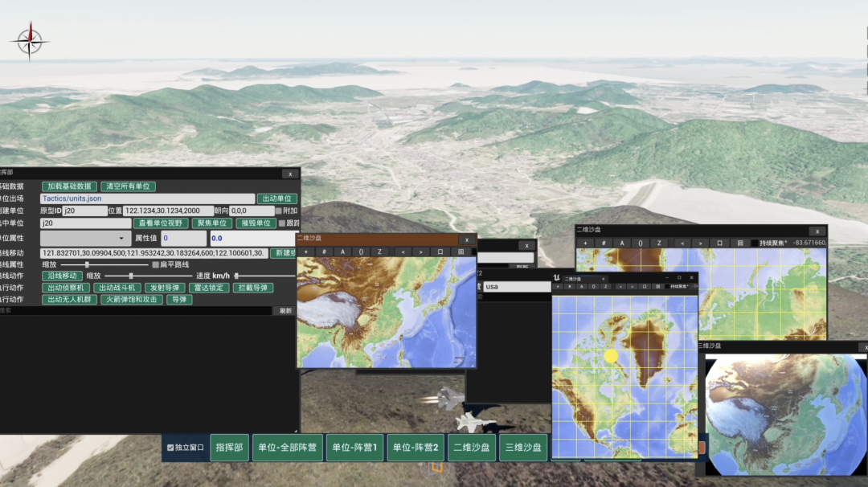Click the 雷达锁定 button
The height and width of the screenshot is (487, 868).
tap(209, 288)
